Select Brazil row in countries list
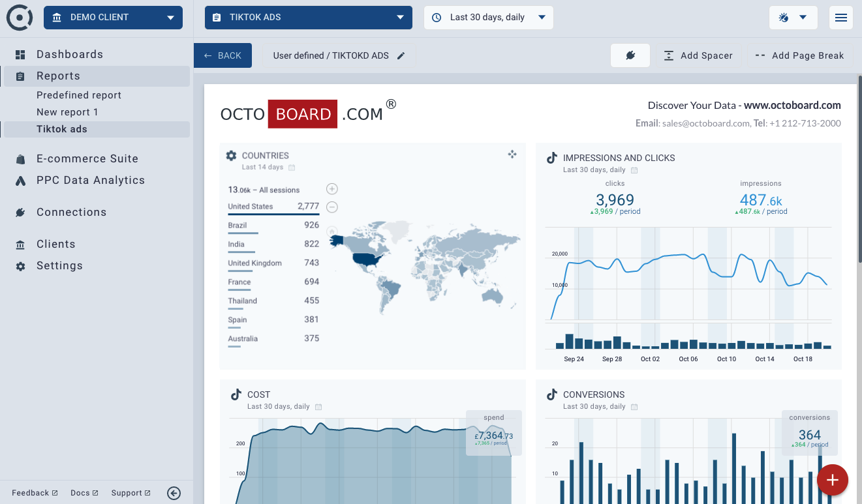Viewport: 862px width, 504px height. (x=273, y=226)
